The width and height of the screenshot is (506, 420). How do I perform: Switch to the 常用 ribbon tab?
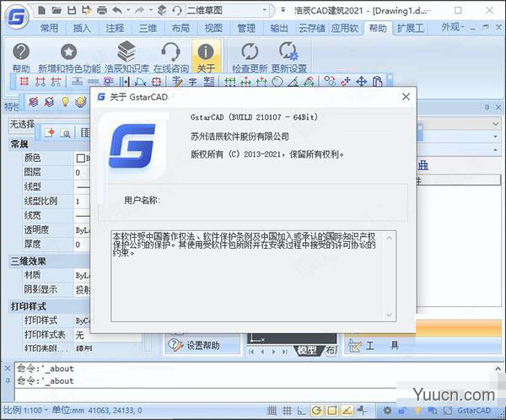pyautogui.click(x=49, y=29)
